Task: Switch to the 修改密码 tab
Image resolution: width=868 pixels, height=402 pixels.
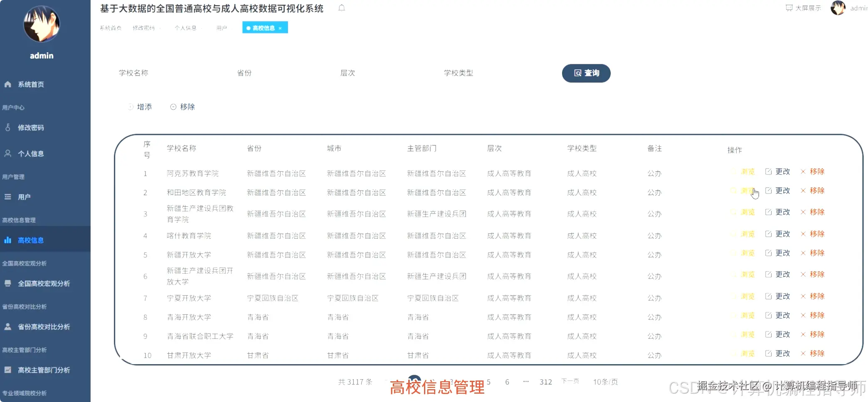Action: 144,28
